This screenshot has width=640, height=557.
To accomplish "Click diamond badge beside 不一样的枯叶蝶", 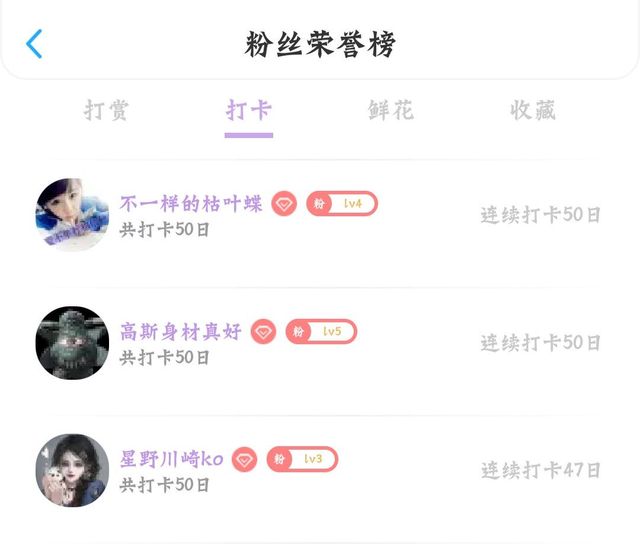I will click(x=284, y=204).
